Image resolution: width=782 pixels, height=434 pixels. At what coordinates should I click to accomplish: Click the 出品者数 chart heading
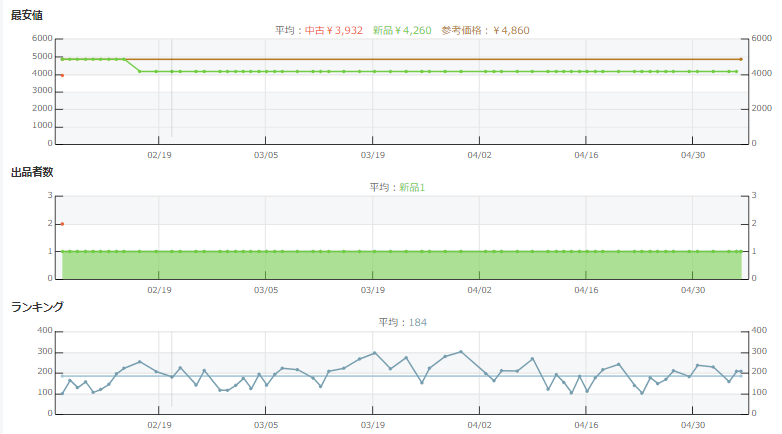(x=32, y=172)
